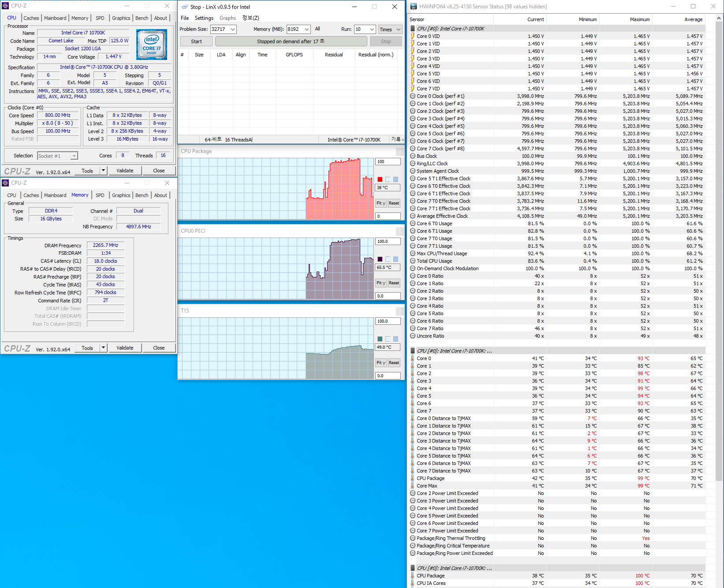Screen dimensions: 724x588
Task: Expand the Memory (MiB) combo box
Action: click(x=307, y=30)
